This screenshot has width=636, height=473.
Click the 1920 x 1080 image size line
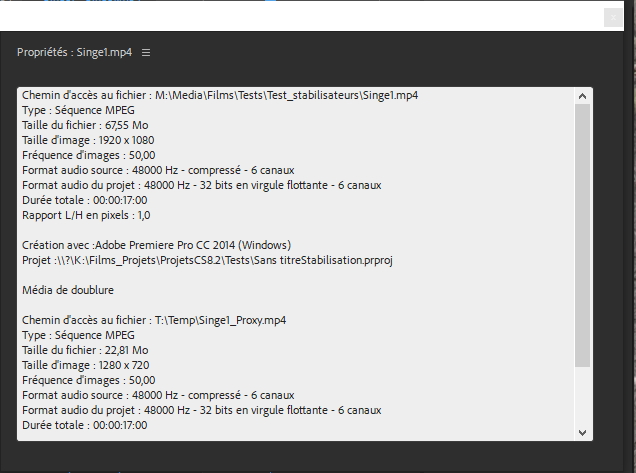coord(88,140)
